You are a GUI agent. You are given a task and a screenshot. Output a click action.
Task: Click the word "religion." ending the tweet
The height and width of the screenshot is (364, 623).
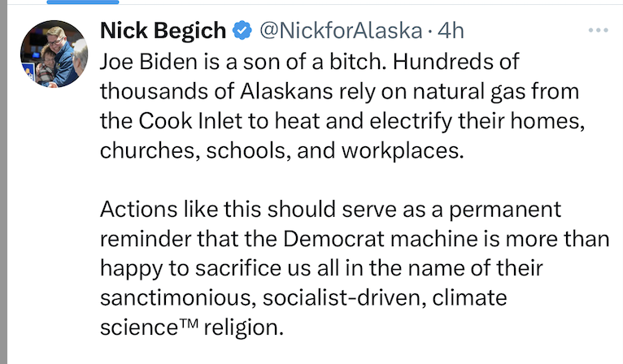click(243, 328)
